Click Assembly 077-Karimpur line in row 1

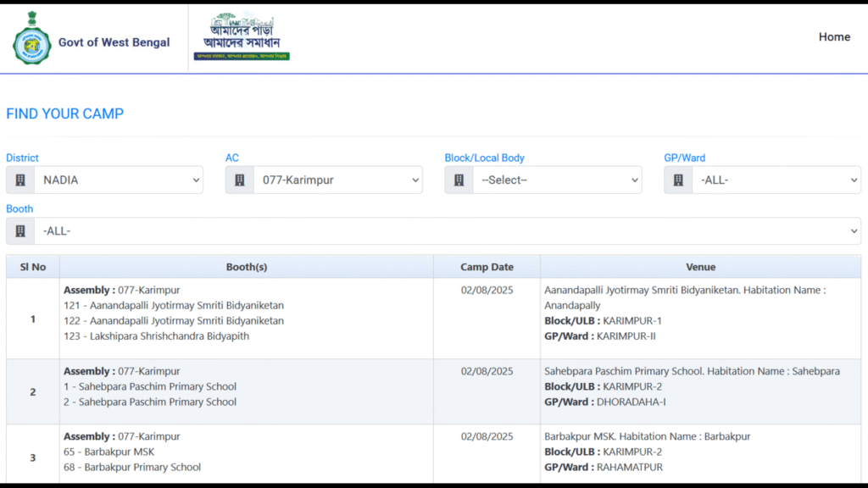click(x=122, y=290)
